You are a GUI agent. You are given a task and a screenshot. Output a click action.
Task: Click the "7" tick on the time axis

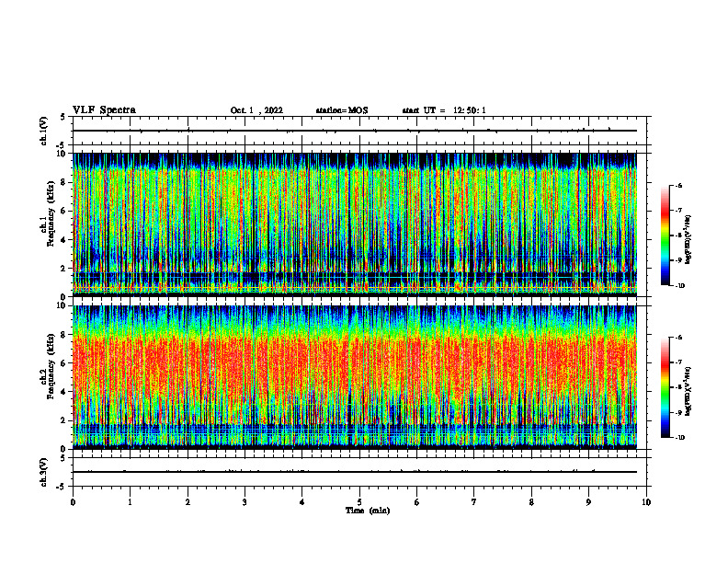(474, 502)
